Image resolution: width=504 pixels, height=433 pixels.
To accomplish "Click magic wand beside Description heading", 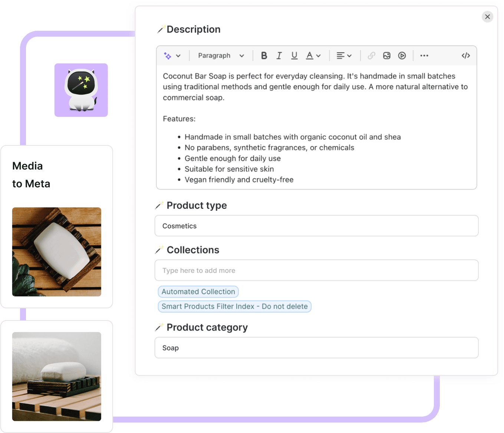I will tap(161, 29).
